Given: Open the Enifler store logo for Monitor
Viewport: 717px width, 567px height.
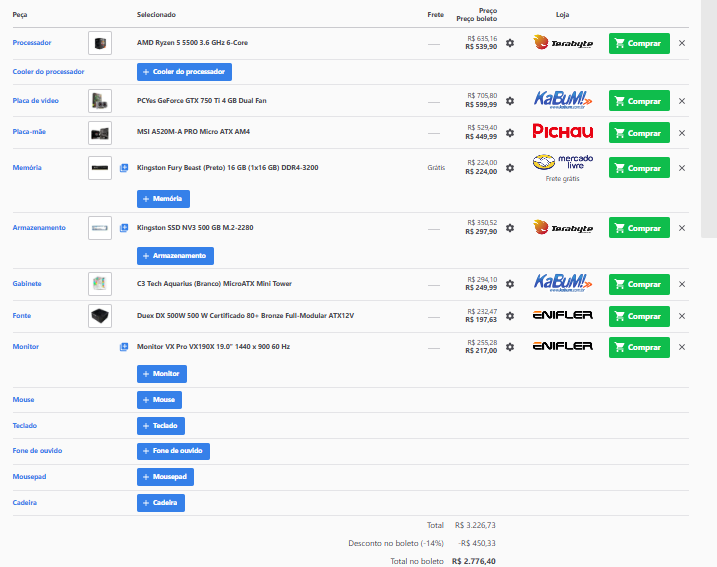Looking at the screenshot, I should click(563, 347).
